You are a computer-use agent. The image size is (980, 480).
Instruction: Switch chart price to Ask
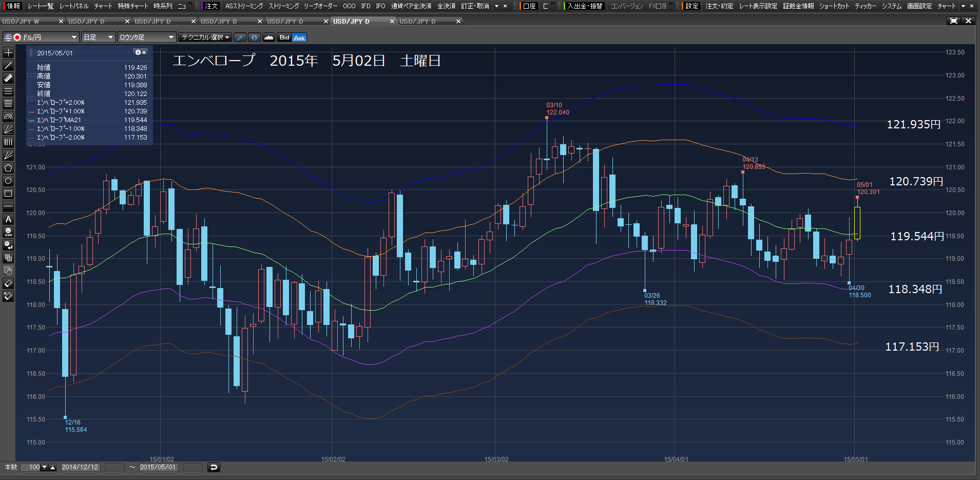[x=299, y=37]
